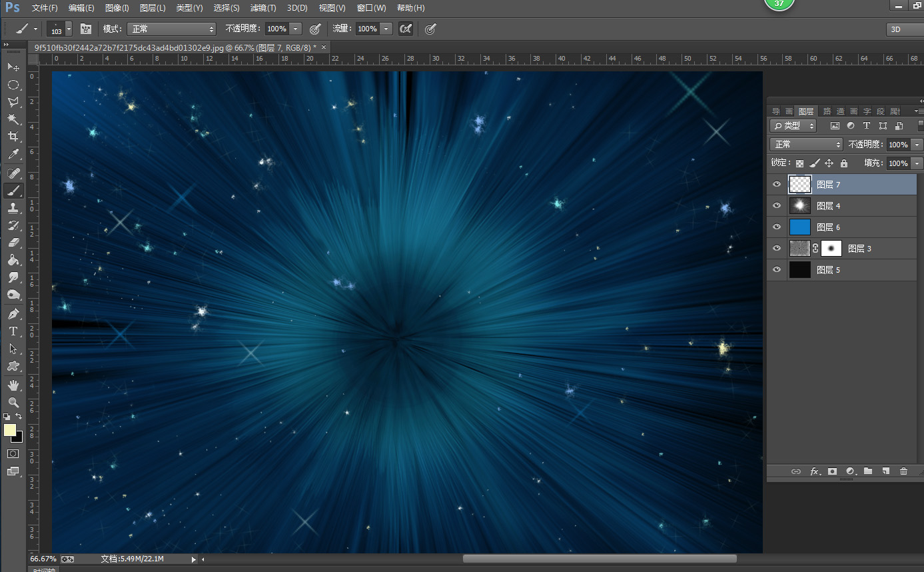Open the 图像(I) menu
The width and height of the screenshot is (924, 572).
tap(117, 8)
